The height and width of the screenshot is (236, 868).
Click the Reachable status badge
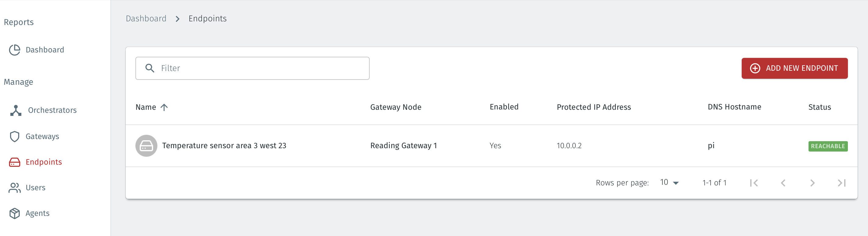coord(827,146)
